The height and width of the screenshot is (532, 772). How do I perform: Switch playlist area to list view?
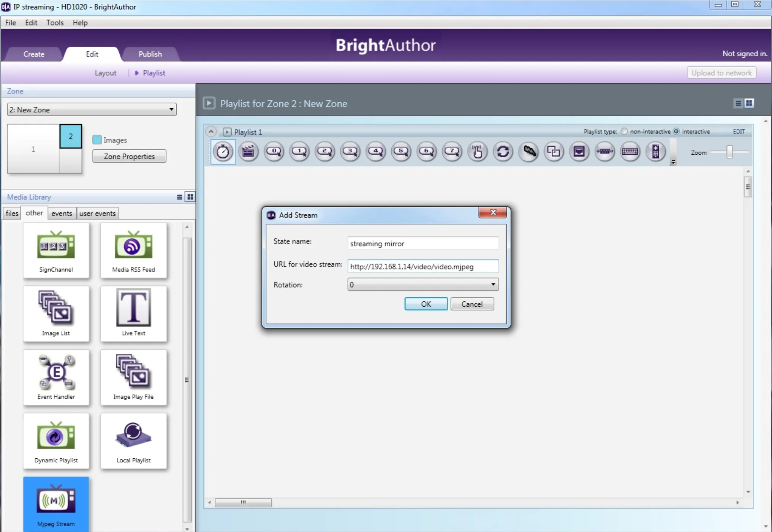[738, 103]
